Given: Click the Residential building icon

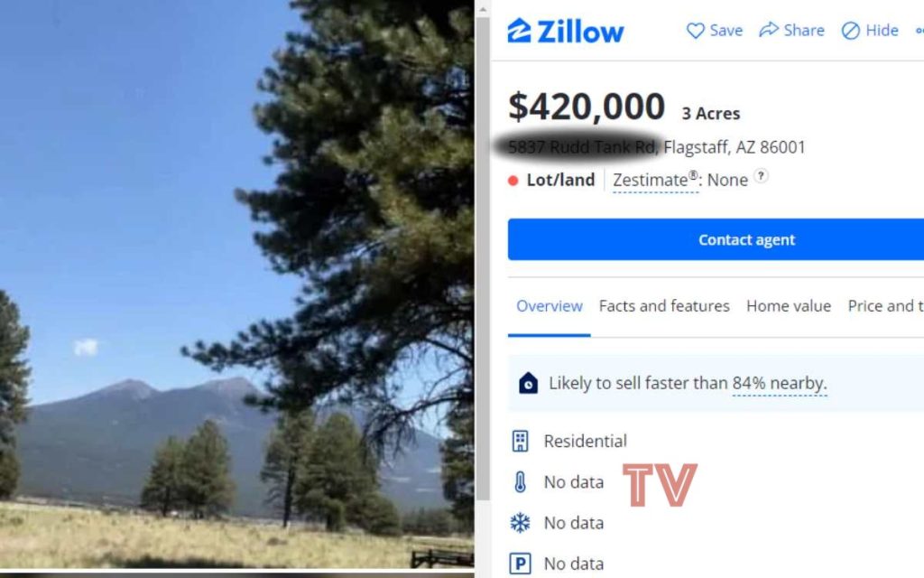Looking at the screenshot, I should pos(520,441).
